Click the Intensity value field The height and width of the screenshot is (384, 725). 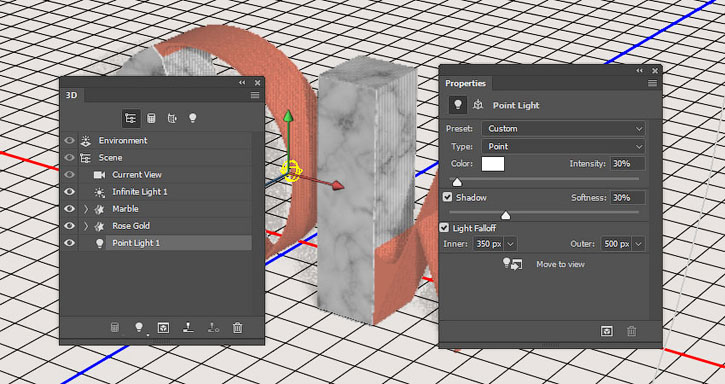[627, 164]
